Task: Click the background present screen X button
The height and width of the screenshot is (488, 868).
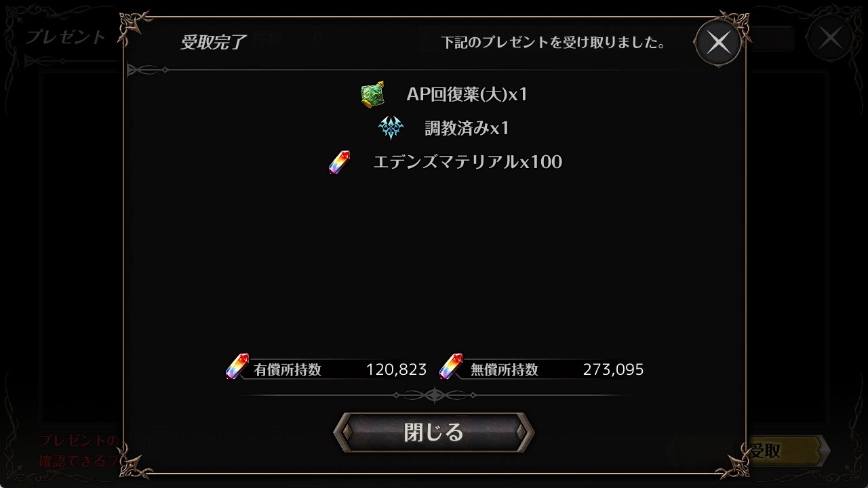Action: click(830, 38)
